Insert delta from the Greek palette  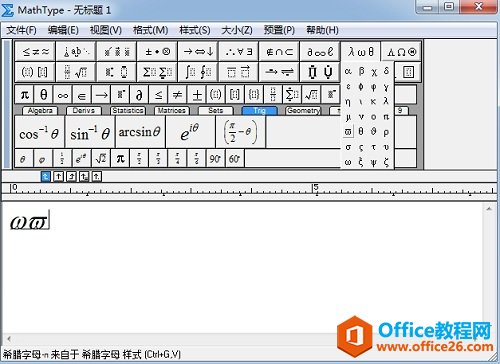[x=386, y=71]
